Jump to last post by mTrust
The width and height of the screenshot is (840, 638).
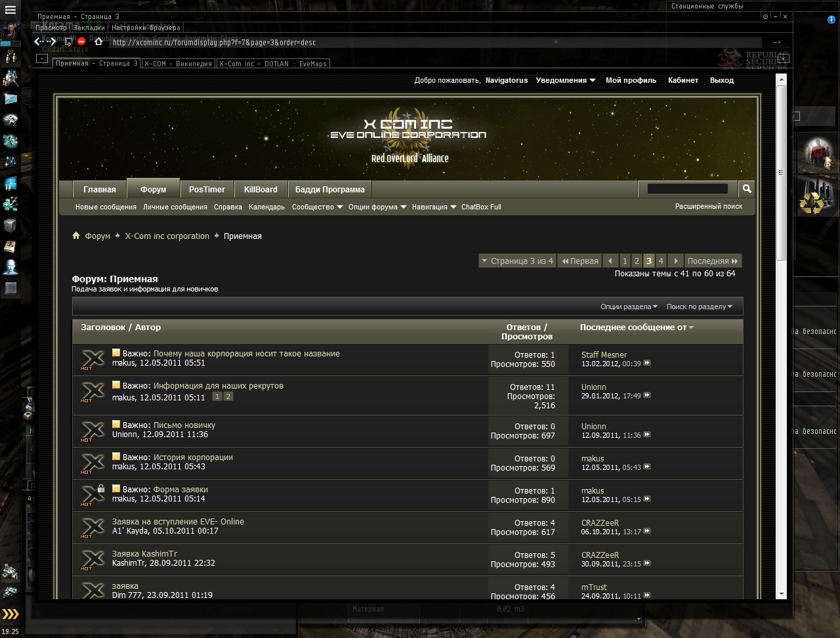[647, 595]
